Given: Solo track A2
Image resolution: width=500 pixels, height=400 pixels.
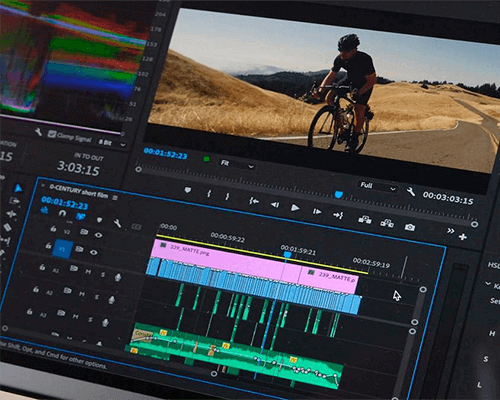Looking at the screenshot, I should 97,297.
